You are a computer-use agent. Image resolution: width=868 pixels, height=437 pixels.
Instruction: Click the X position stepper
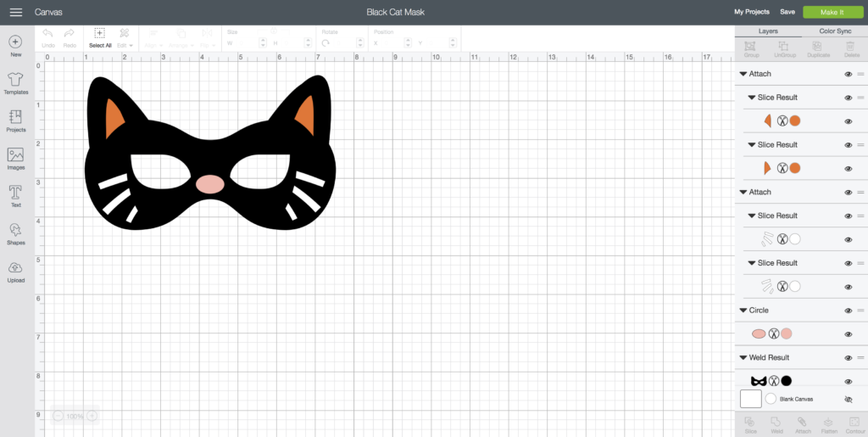(408, 42)
